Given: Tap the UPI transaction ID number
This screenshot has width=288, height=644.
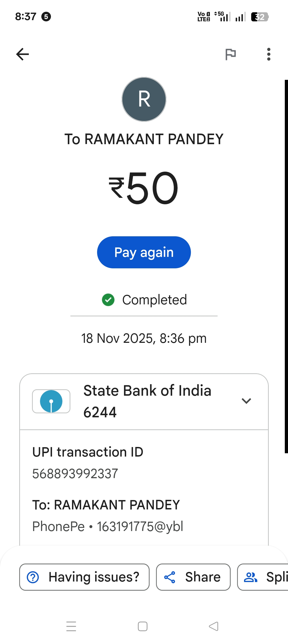Looking at the screenshot, I should (x=75, y=474).
